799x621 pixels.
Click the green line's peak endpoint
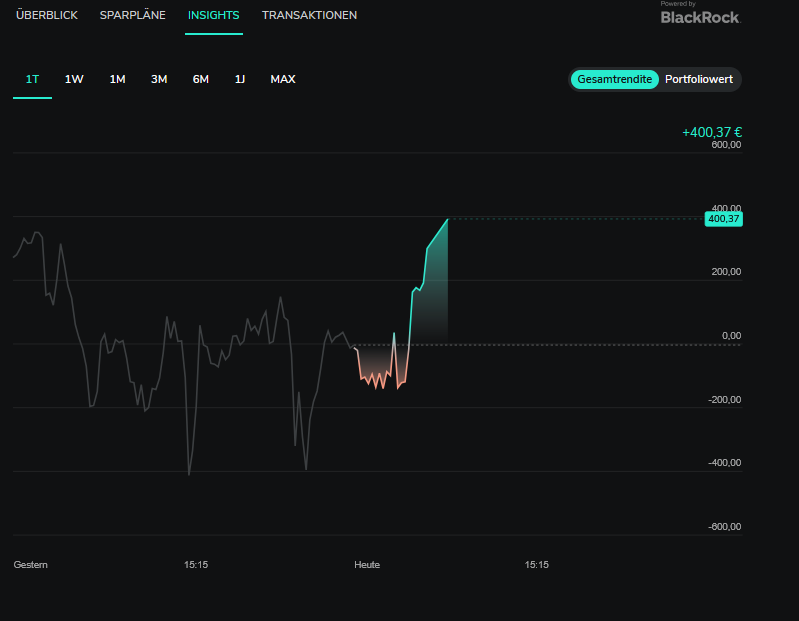(447, 219)
